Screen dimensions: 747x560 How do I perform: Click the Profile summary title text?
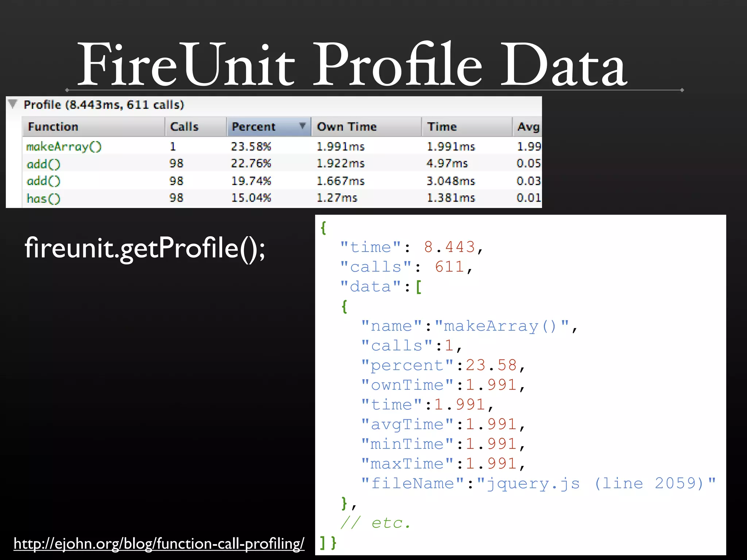(x=104, y=105)
